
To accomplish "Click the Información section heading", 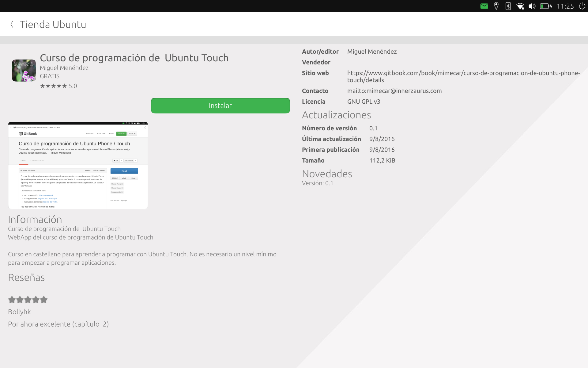I will (35, 219).
